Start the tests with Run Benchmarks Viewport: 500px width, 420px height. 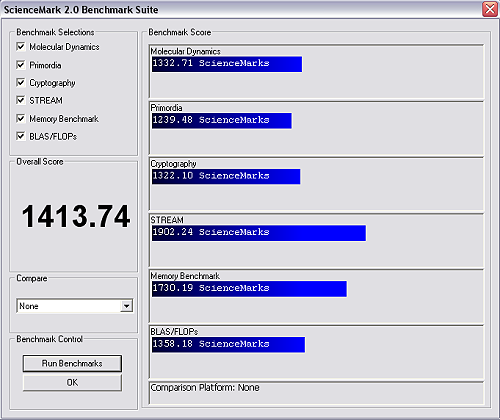[x=72, y=363]
